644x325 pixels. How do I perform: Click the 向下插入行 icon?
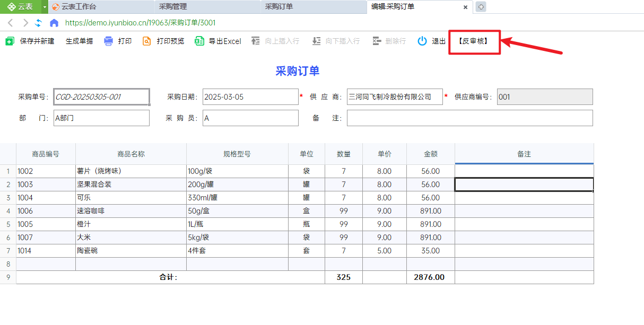(x=316, y=41)
